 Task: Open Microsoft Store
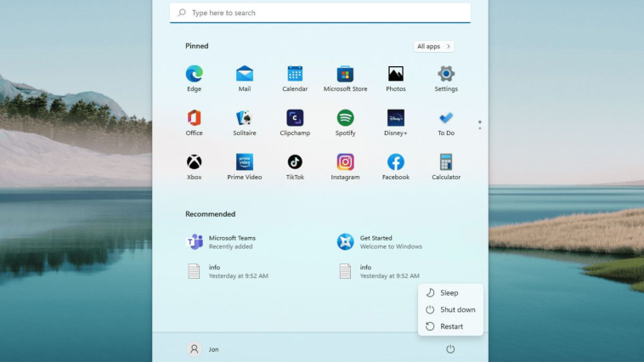click(346, 78)
